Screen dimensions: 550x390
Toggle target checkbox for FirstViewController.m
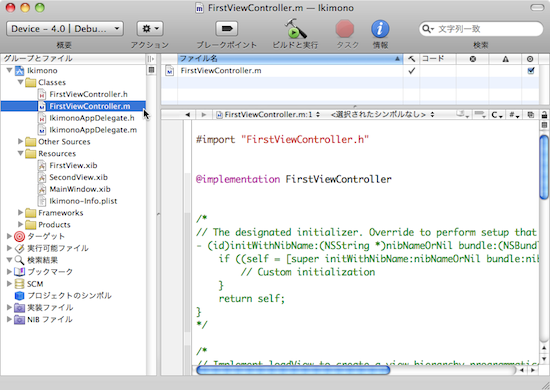pyautogui.click(x=531, y=71)
